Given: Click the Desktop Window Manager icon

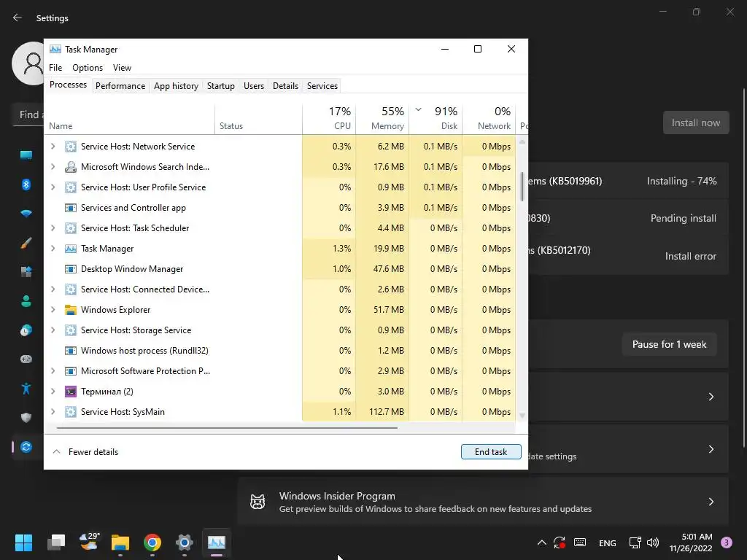Looking at the screenshot, I should 71,269.
